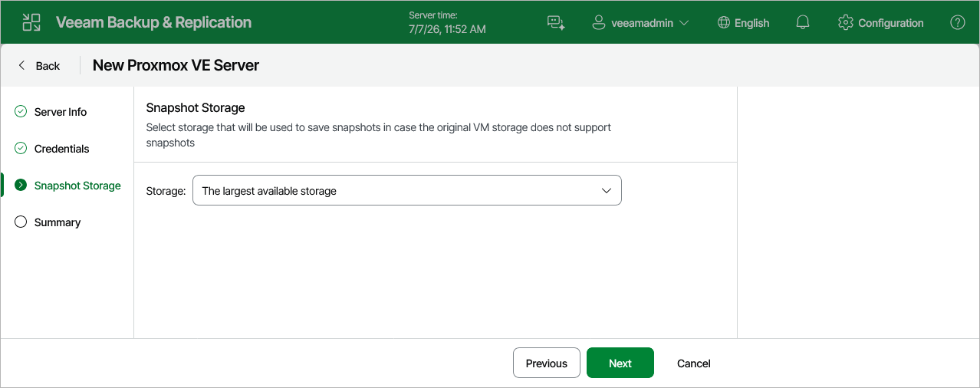Jump to the Summary step
980x388 pixels.
point(58,222)
